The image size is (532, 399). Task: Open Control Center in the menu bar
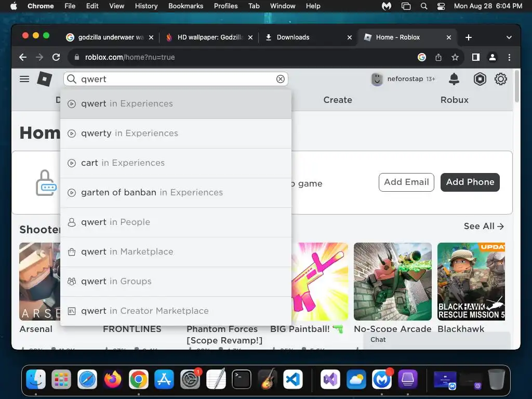point(441,6)
